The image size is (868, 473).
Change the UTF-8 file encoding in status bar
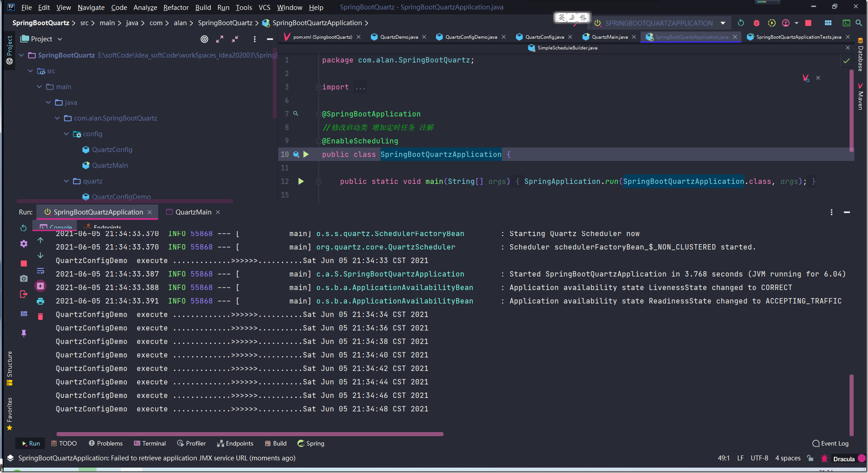click(x=759, y=458)
